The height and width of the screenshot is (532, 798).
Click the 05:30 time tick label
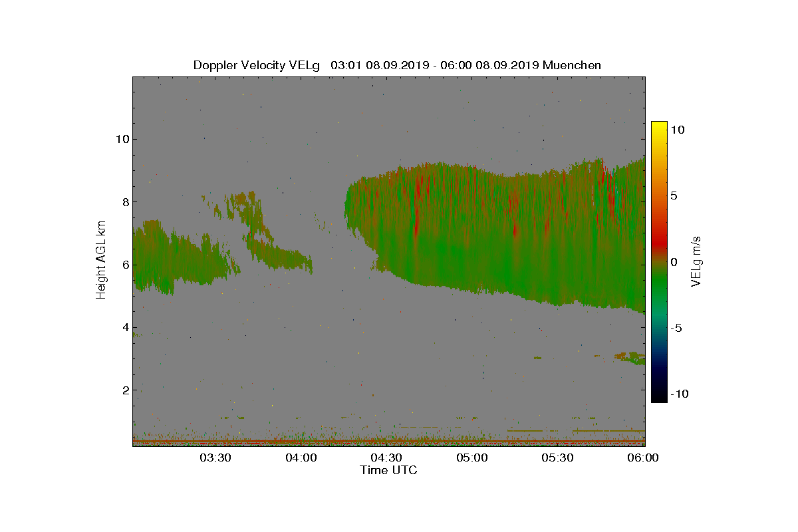click(558, 458)
